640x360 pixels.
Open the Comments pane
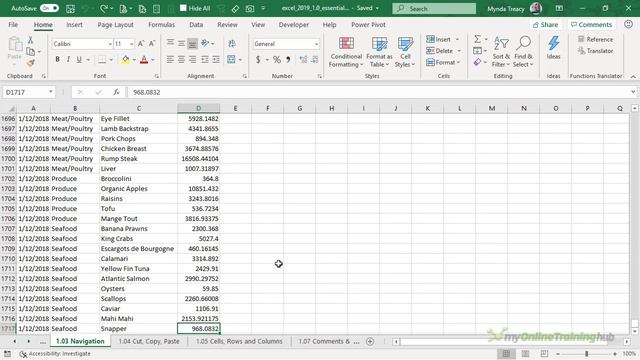point(591,24)
